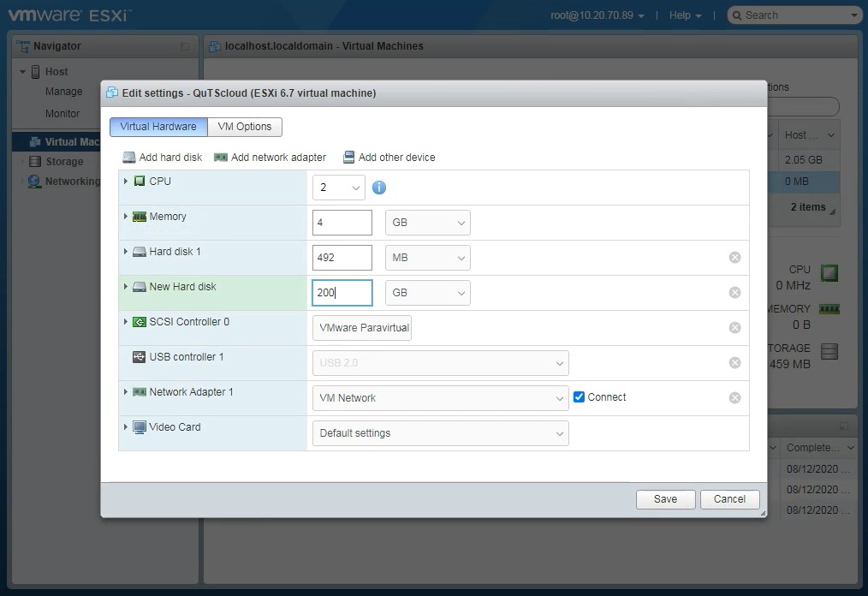Click the Memory module icon
The height and width of the screenshot is (596, 868).
point(140,217)
